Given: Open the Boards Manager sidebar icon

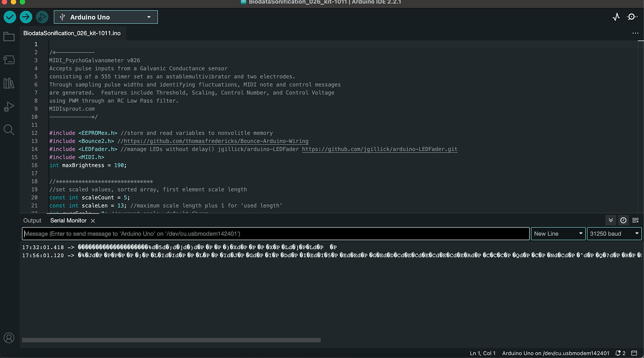Looking at the screenshot, I should pyautogui.click(x=9, y=60).
